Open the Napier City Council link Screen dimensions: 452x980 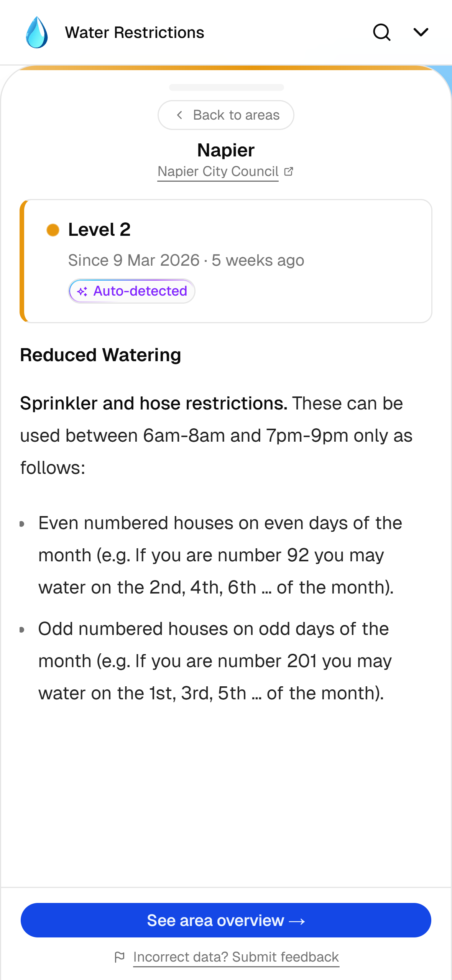[x=218, y=171]
